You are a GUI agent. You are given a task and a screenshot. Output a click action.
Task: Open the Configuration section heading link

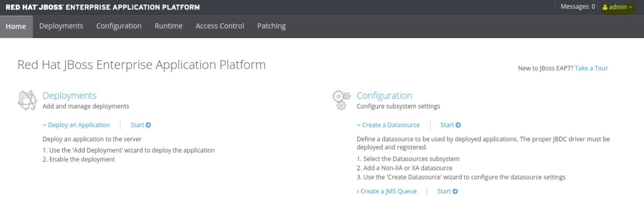click(384, 96)
